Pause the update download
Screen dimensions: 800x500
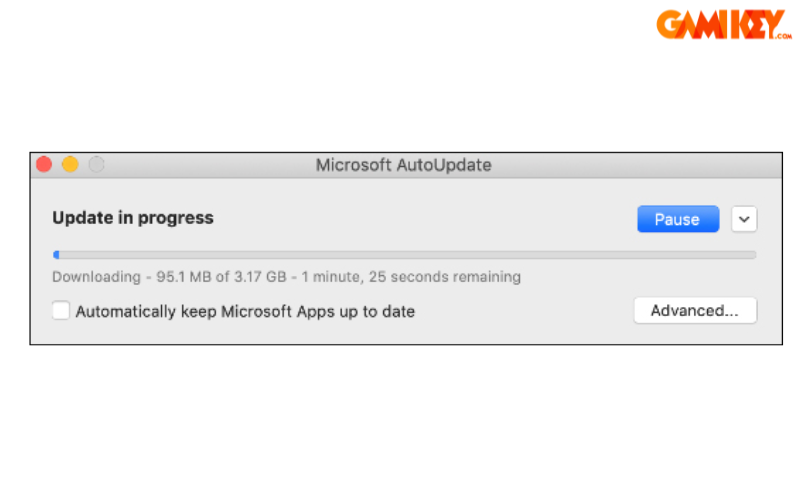coord(677,219)
